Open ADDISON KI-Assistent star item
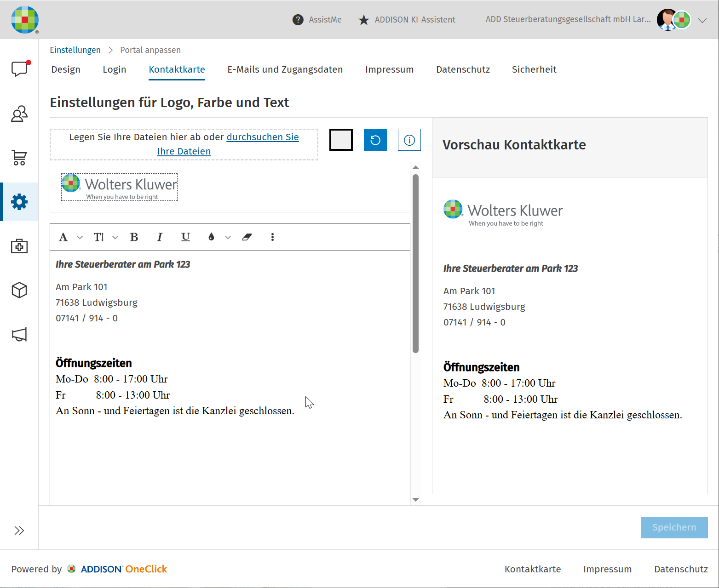The width and height of the screenshot is (719, 588). [407, 20]
